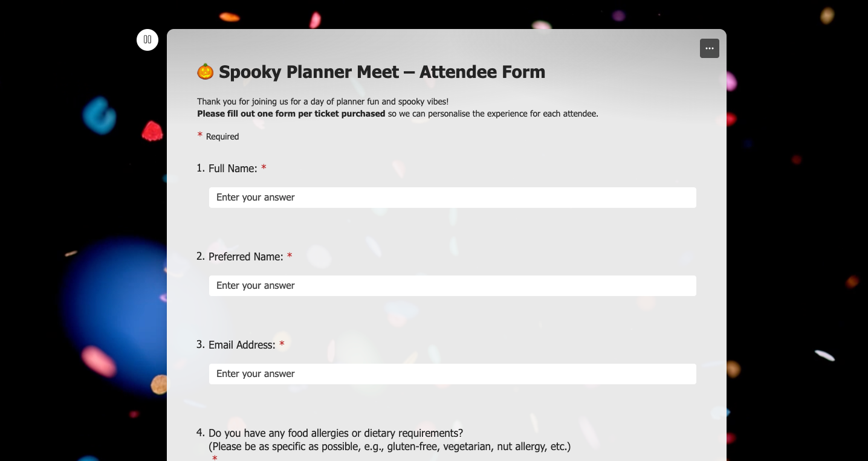Viewport: 868px width, 461px height.
Task: Open the more options ellipsis menu
Action: [709, 48]
